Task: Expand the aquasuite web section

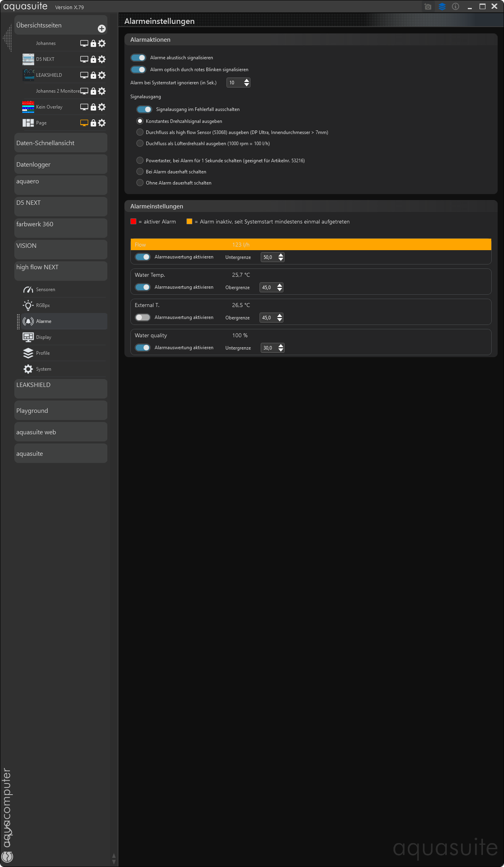Action: pos(61,432)
